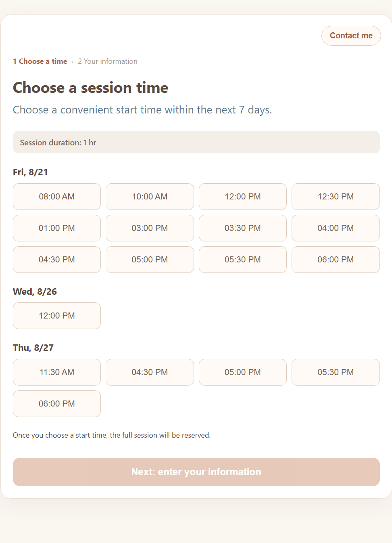Choose 06:00 PM on Thu, 8/27
This screenshot has width=392, height=543.
tap(57, 404)
